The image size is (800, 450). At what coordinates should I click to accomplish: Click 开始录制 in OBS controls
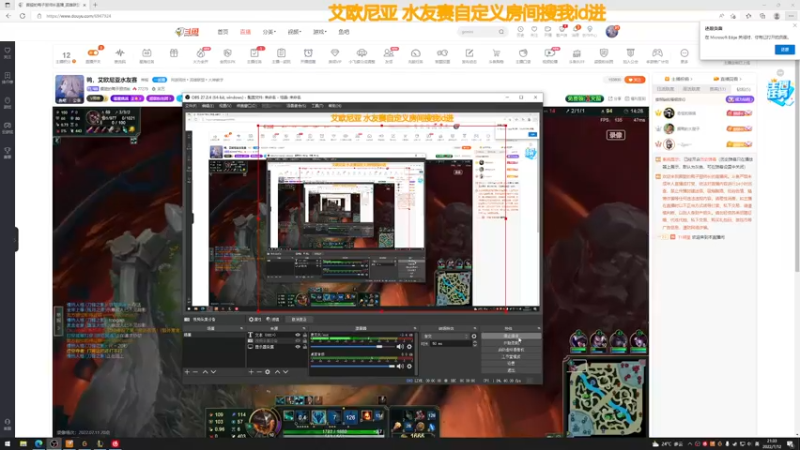511,343
